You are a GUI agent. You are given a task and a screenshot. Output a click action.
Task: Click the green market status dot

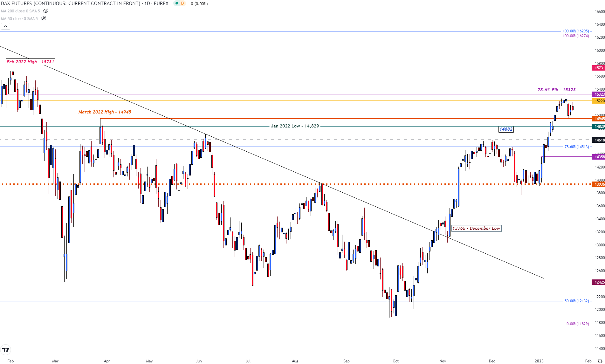pos(176,3)
